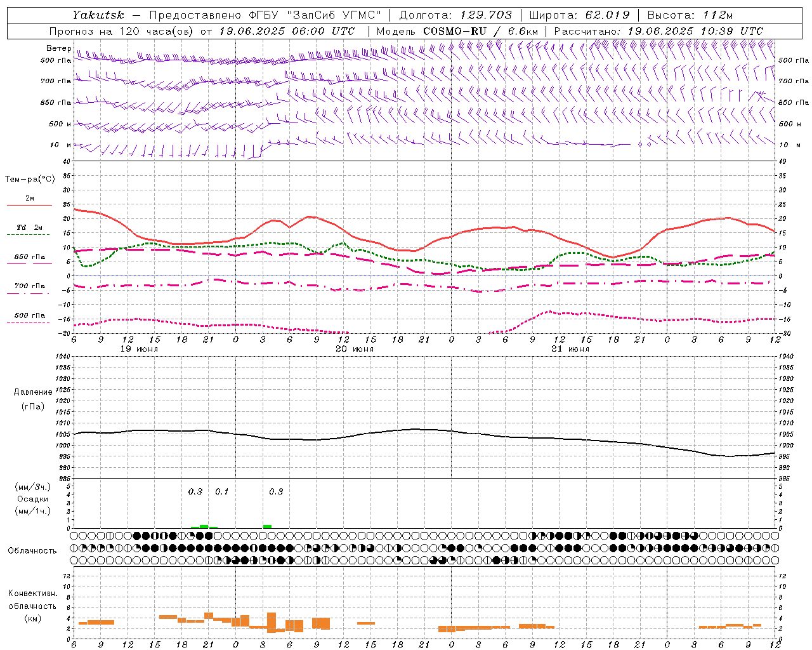Click the Тем-ра(°C) axis title

pyautogui.click(x=30, y=180)
